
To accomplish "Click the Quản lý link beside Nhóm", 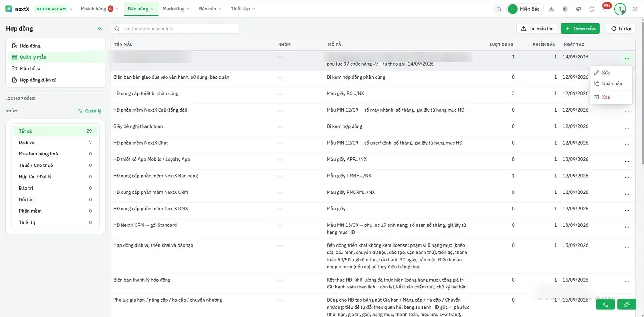I will coord(89,111).
